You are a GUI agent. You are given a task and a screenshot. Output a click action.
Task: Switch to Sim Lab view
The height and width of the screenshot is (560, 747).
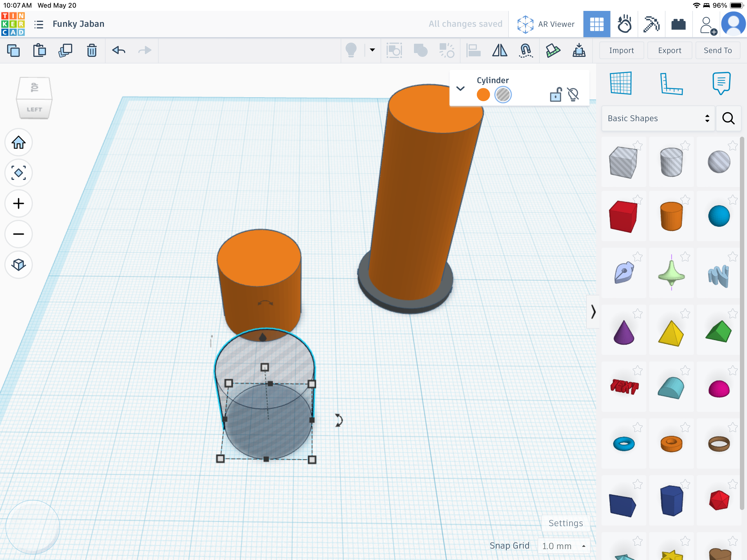click(x=624, y=24)
